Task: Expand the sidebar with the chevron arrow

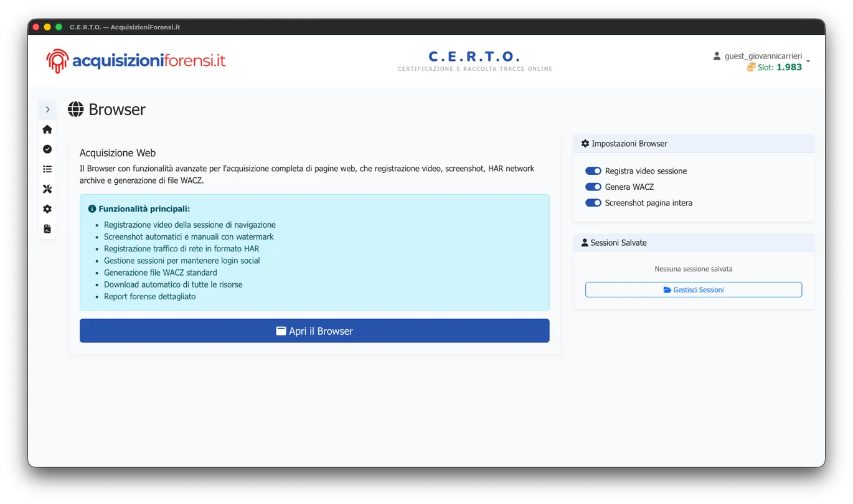Action: point(47,108)
